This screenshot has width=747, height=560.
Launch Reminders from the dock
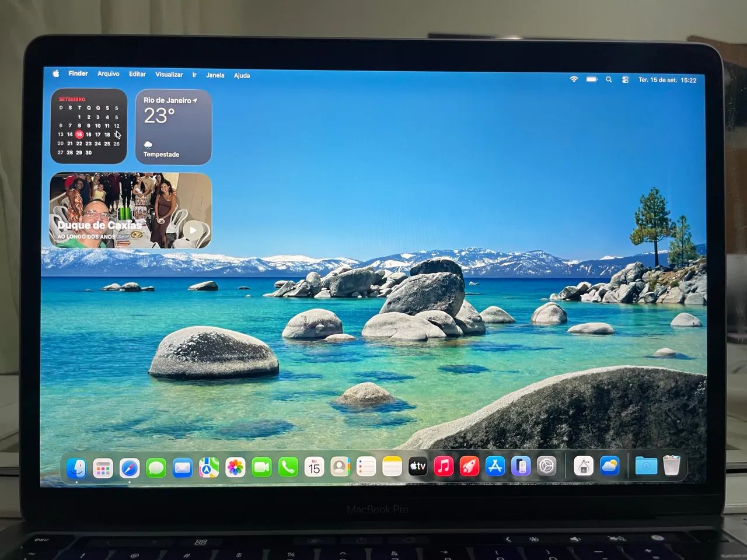(366, 467)
